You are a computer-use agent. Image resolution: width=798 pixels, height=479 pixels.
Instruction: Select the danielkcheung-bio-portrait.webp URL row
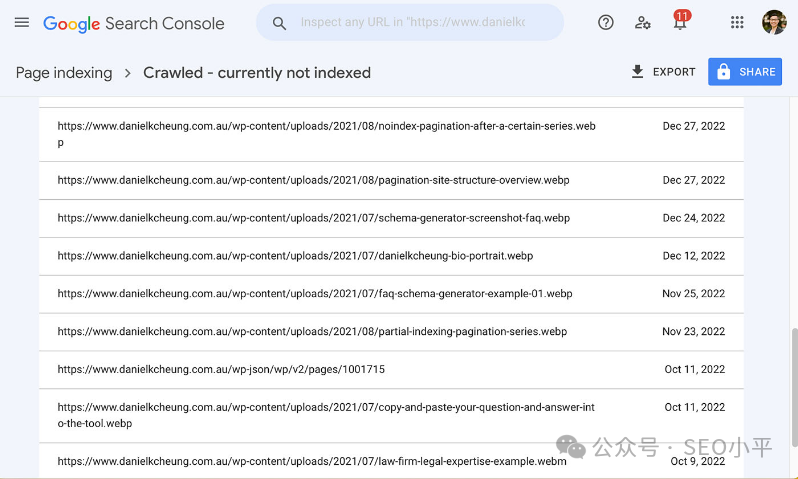point(295,256)
